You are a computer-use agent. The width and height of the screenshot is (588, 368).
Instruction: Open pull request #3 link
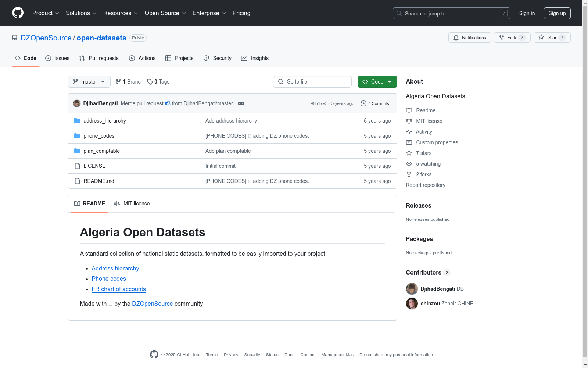168,103
